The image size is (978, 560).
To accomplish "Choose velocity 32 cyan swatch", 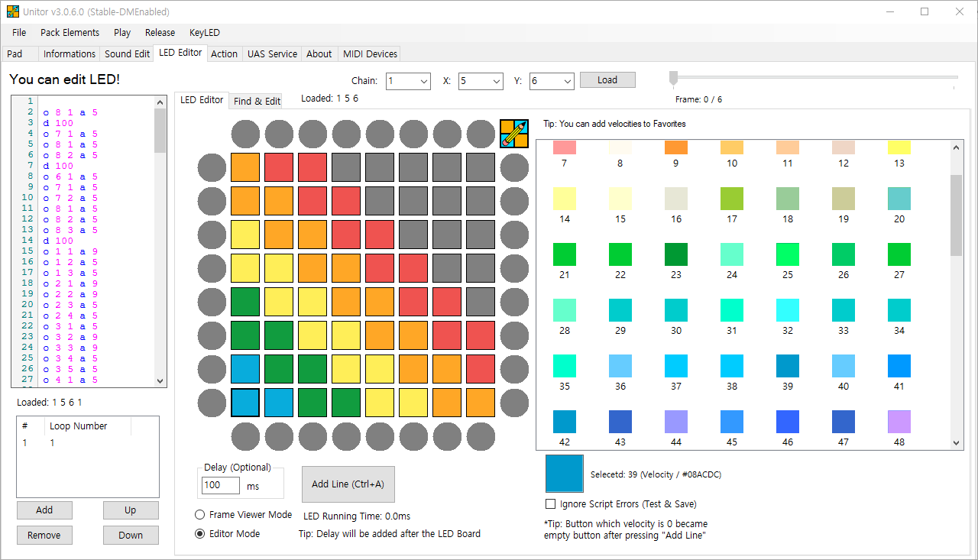I will (788, 310).
